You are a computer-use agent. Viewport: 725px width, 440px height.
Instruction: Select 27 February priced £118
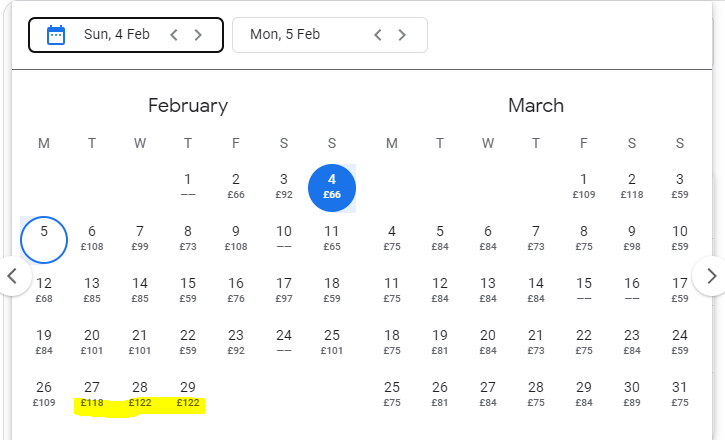pyautogui.click(x=92, y=394)
